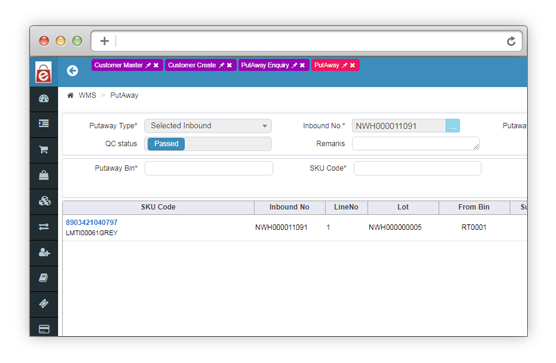Open the Putaway Type dropdown
Image resolution: width=556 pixels, height=363 pixels.
point(208,126)
